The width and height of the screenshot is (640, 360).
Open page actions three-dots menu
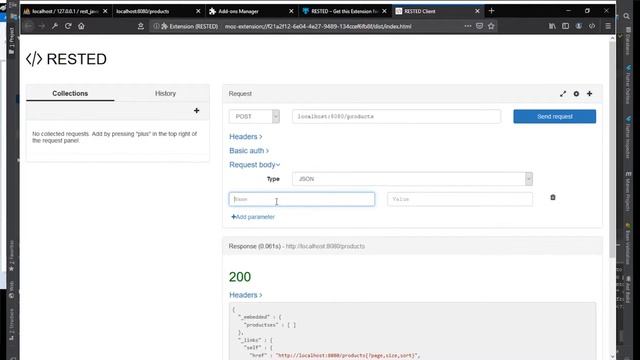coord(468,26)
